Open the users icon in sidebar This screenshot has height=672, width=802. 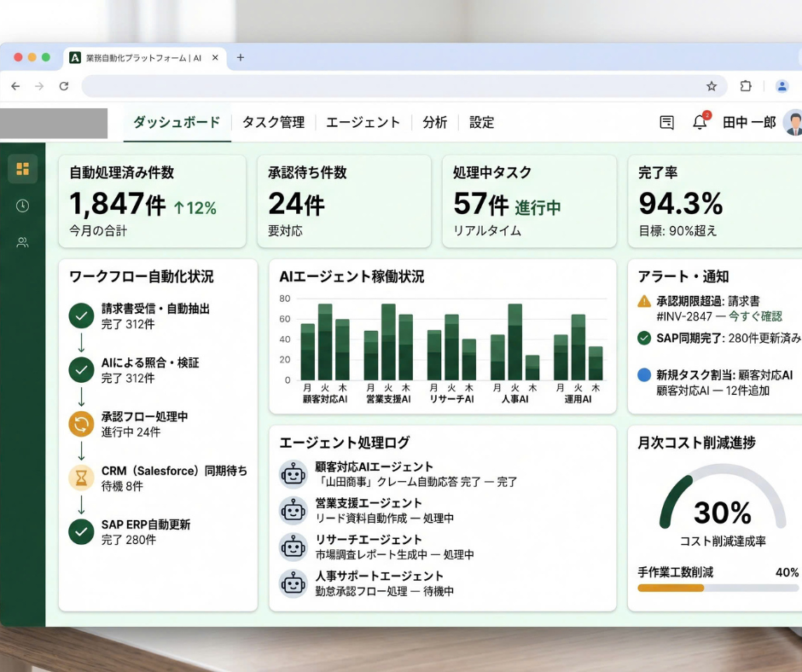pyautogui.click(x=22, y=242)
